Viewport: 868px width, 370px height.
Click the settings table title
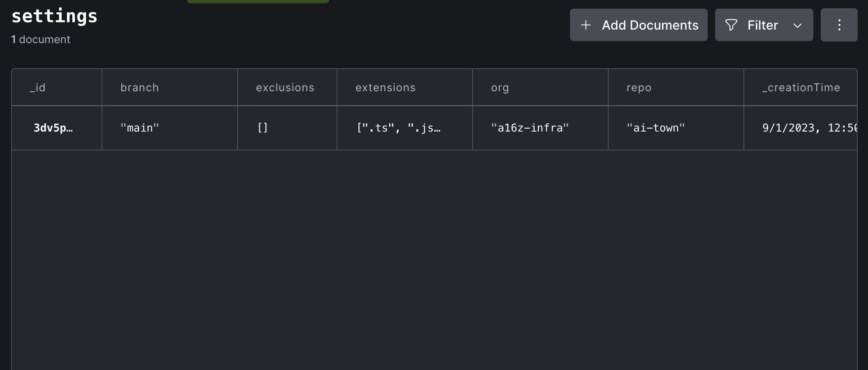pos(54,16)
